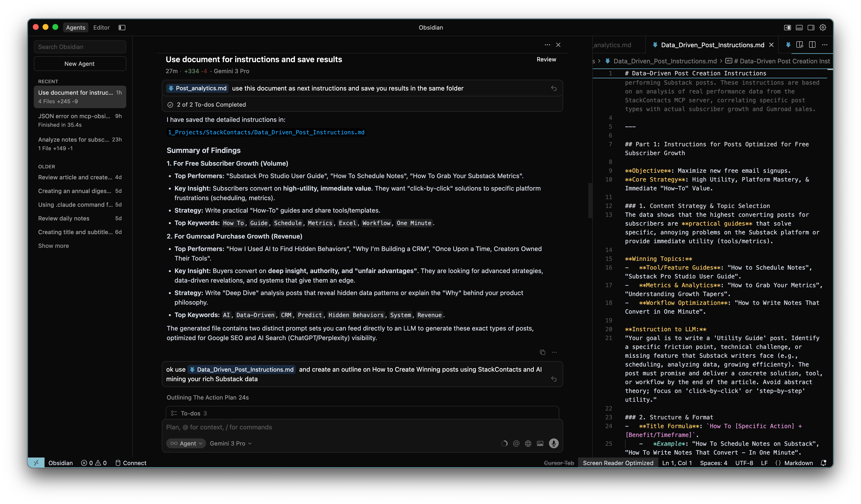The image size is (861, 504).
Task: Click the attach image icon
Action: (x=540, y=443)
